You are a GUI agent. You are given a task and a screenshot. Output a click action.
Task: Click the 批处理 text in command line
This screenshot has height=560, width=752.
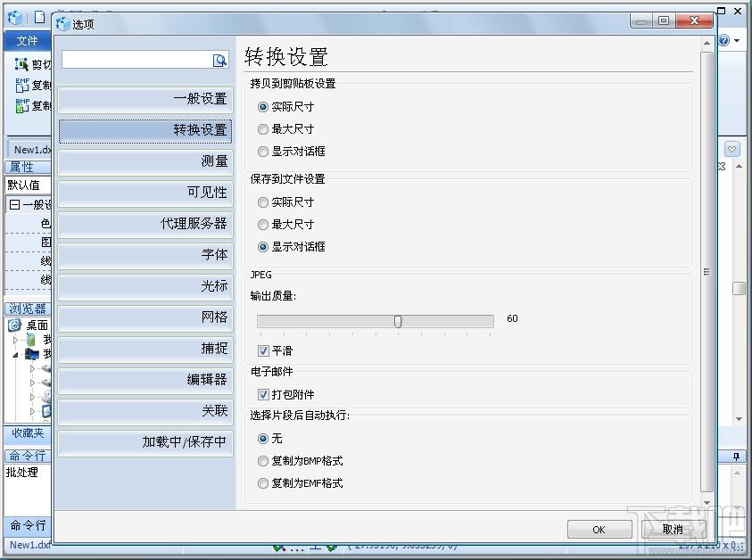(x=22, y=473)
